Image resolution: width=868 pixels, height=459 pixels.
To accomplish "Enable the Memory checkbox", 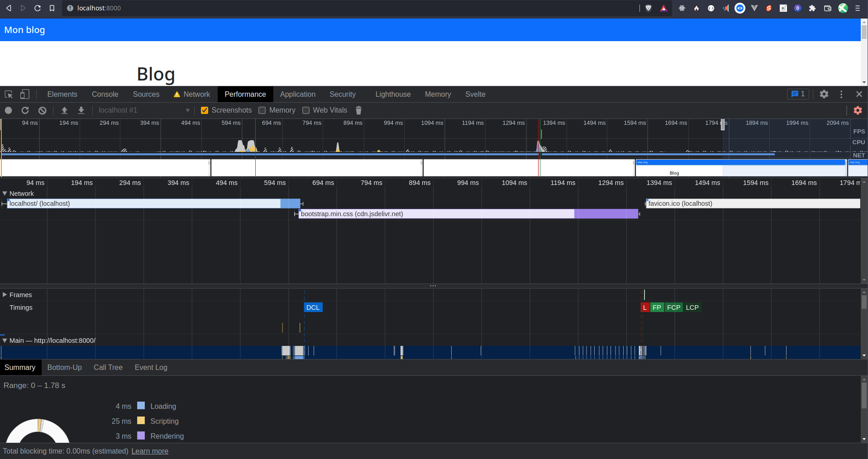I will click(262, 110).
